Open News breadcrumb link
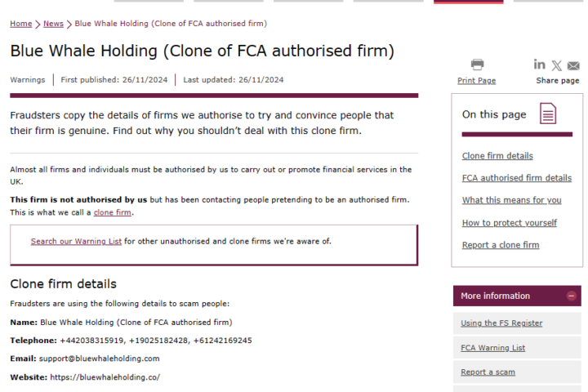Viewport: 588px width, 392px height. 53,24
